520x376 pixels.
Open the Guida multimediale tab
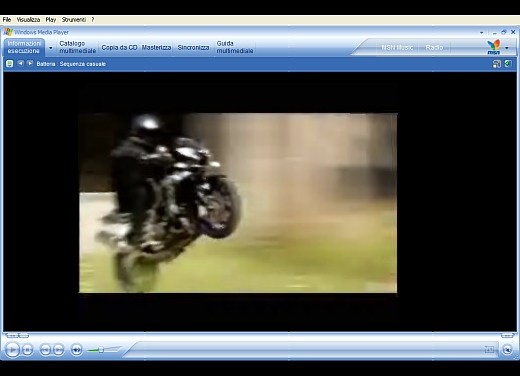coord(235,47)
